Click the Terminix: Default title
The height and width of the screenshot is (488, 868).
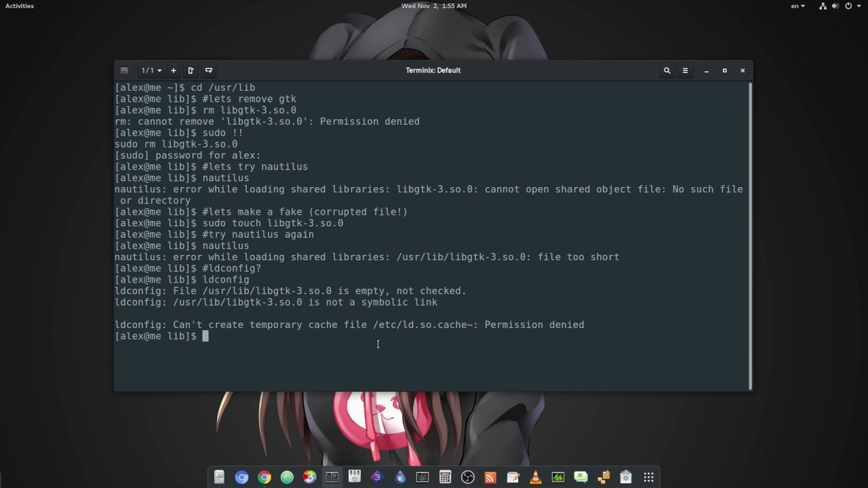click(433, 70)
